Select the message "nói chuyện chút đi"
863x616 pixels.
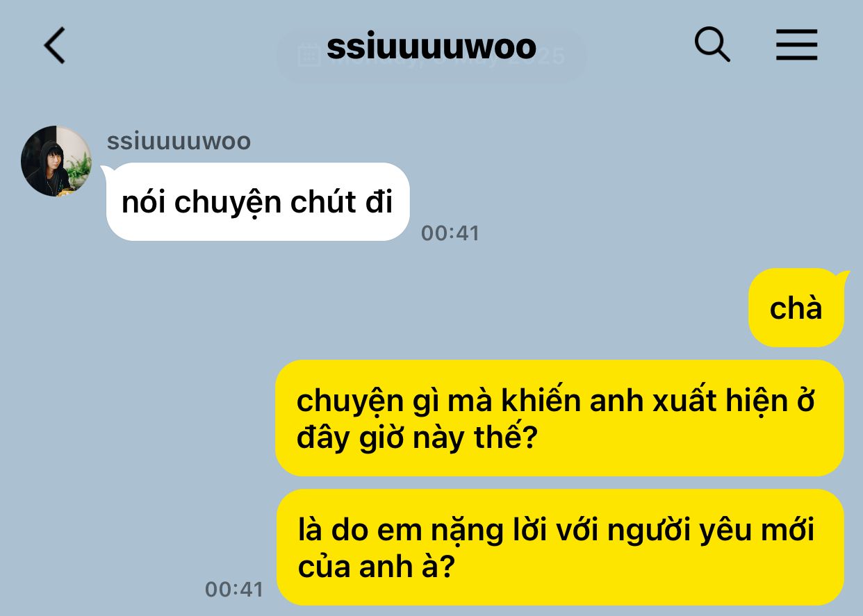[257, 202]
